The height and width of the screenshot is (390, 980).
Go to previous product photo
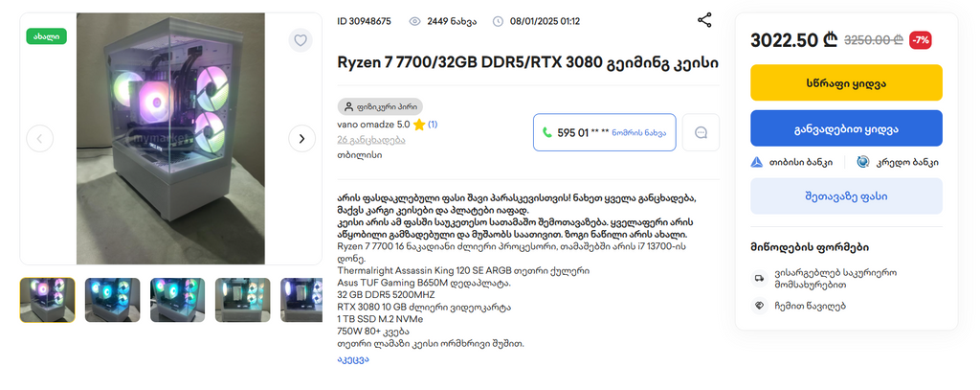tap(40, 138)
